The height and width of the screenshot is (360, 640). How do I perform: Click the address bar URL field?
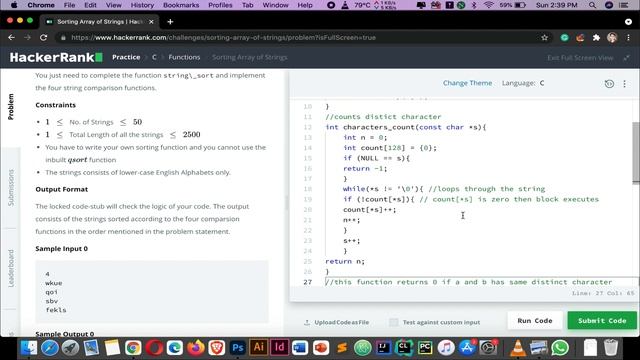[x=302, y=38]
